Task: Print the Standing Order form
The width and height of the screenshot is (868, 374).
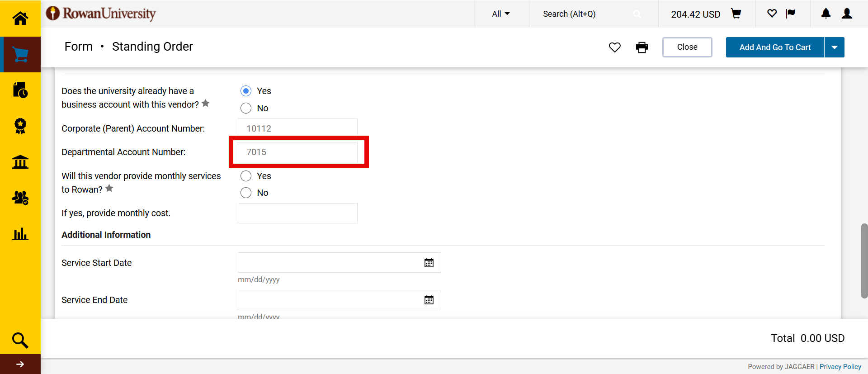Action: coord(642,47)
